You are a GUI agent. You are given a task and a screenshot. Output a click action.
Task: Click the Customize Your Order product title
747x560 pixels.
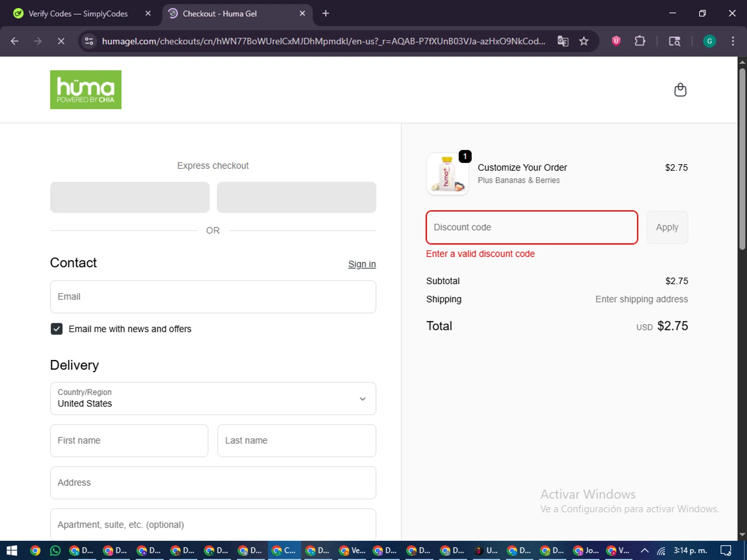[522, 168]
